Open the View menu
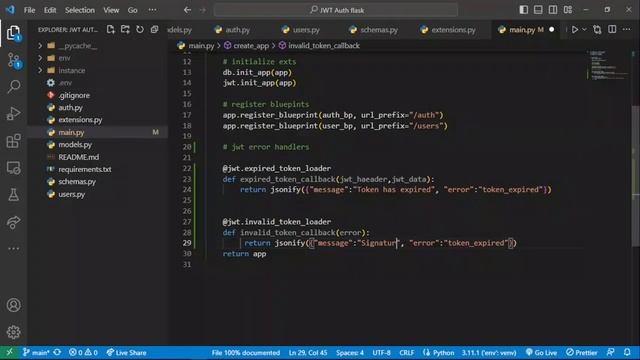 [x=111, y=10]
